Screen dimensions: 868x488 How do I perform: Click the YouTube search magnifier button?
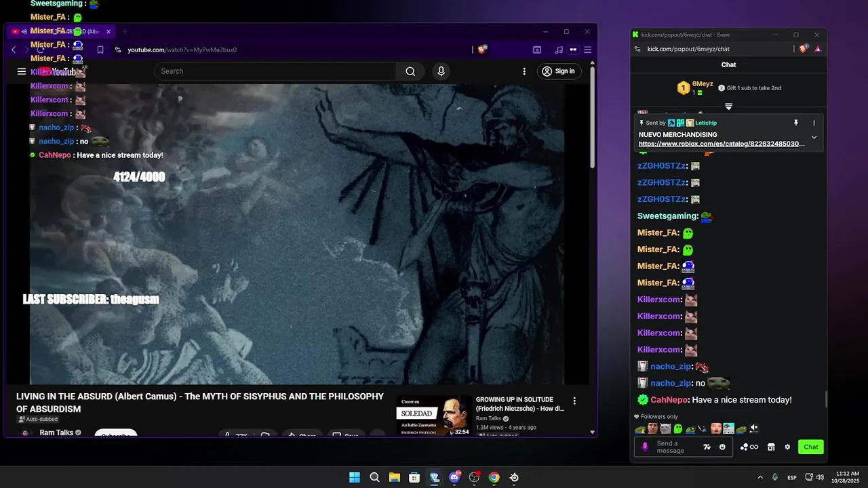pos(410,71)
